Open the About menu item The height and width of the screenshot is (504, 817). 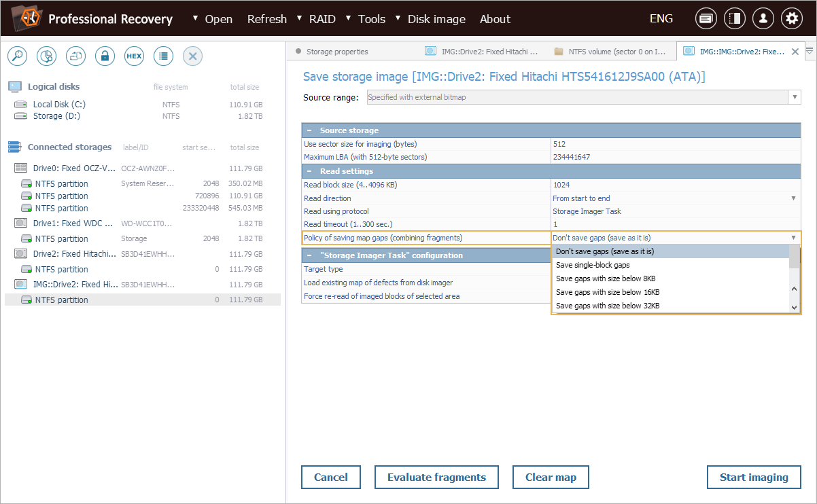click(x=495, y=19)
